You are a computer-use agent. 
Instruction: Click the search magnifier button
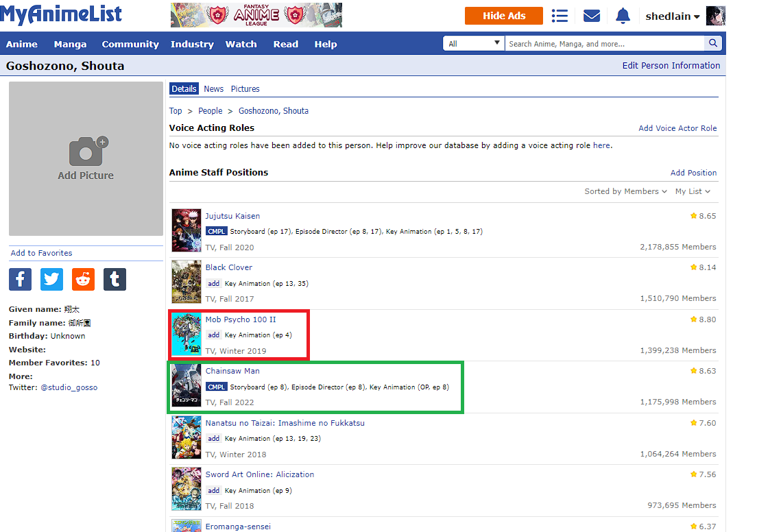(x=713, y=44)
